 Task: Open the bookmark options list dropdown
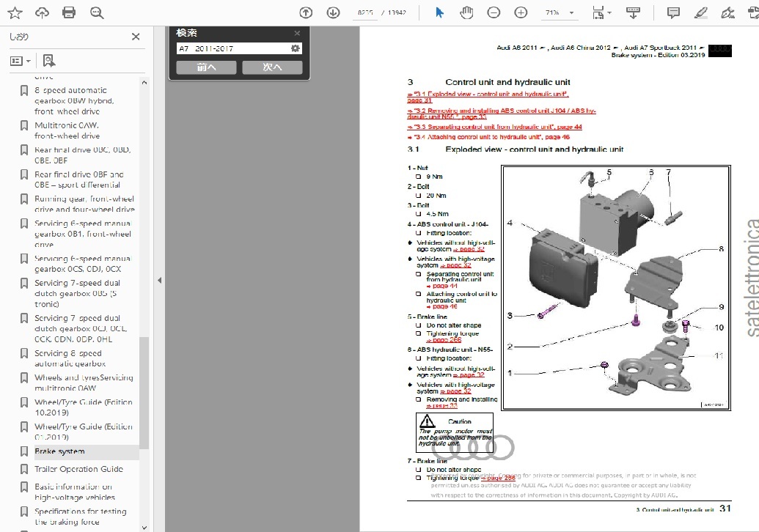tap(21, 61)
